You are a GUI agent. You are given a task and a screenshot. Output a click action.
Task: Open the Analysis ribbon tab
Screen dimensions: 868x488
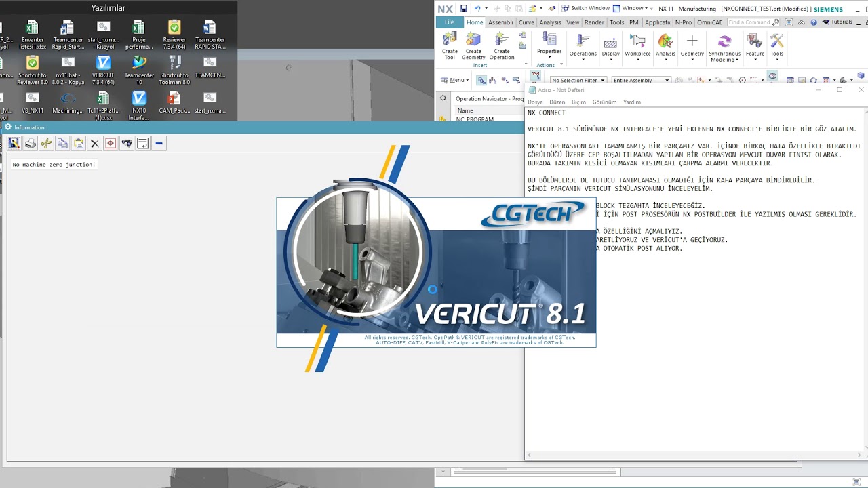[550, 22]
